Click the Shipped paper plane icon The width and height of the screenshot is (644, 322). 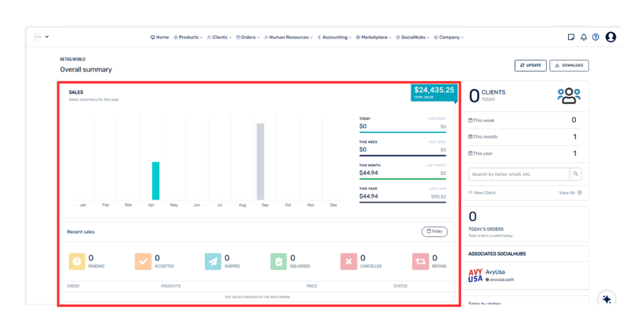click(x=213, y=261)
